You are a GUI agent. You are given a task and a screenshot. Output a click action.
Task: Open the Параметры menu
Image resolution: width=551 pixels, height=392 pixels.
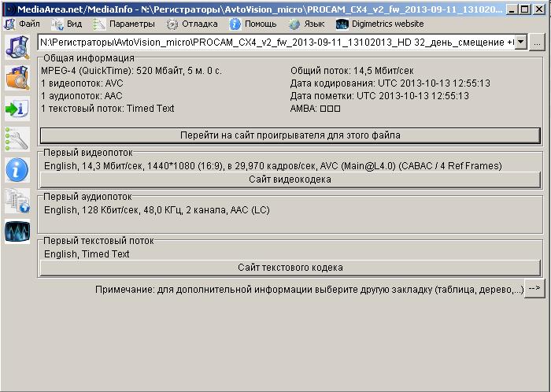coord(124,24)
